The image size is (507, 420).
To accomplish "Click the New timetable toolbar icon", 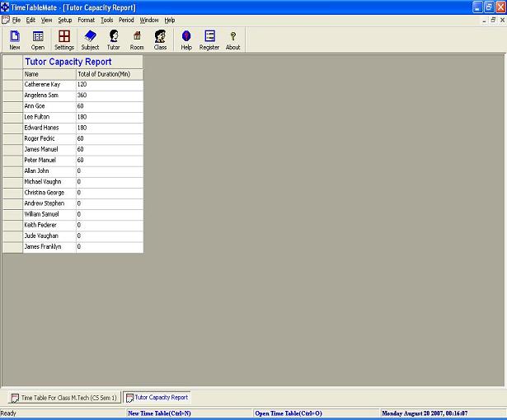I will tap(15, 40).
